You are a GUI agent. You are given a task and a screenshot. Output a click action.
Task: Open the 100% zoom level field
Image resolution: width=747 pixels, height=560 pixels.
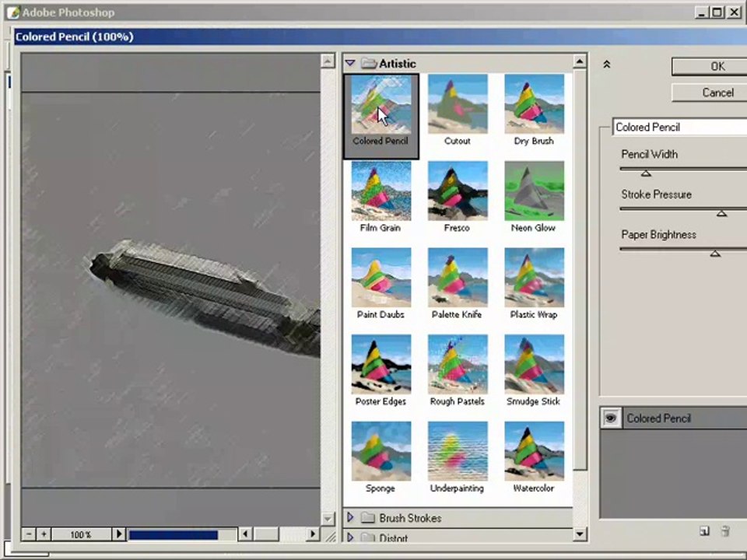pos(81,534)
